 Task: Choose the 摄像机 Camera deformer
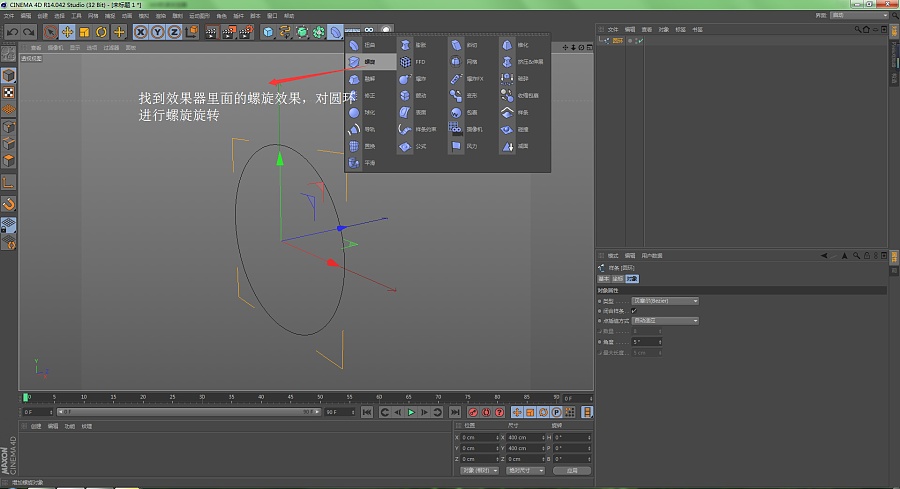tap(472, 129)
